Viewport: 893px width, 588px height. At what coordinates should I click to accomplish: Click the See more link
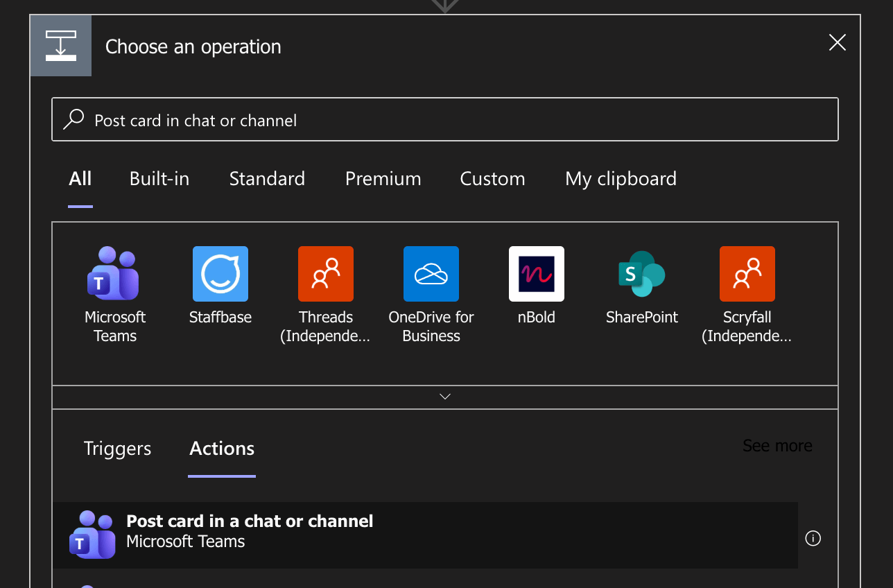[x=777, y=446]
